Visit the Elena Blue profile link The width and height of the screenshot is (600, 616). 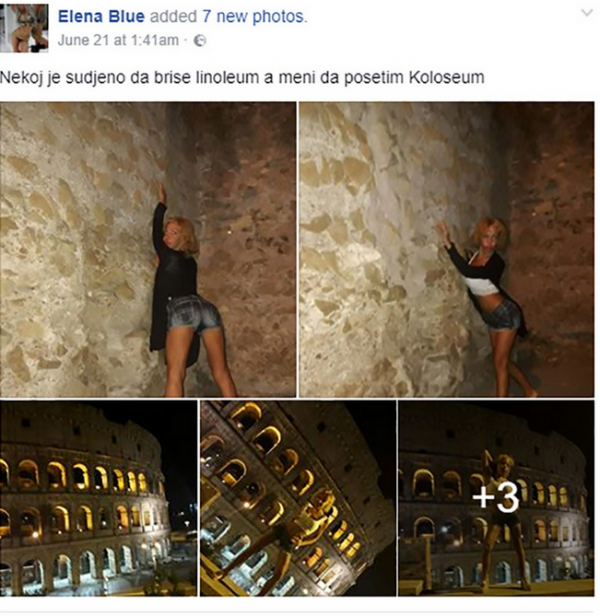101,16
